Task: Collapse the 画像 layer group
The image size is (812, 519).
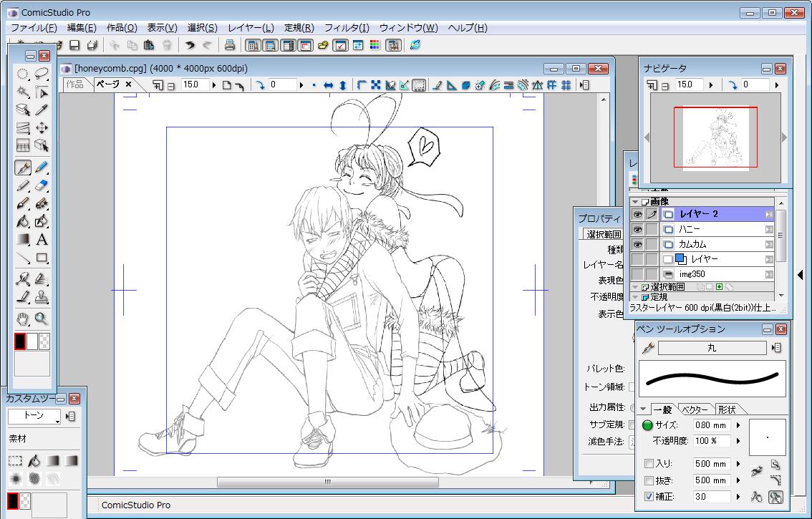Action: point(634,203)
